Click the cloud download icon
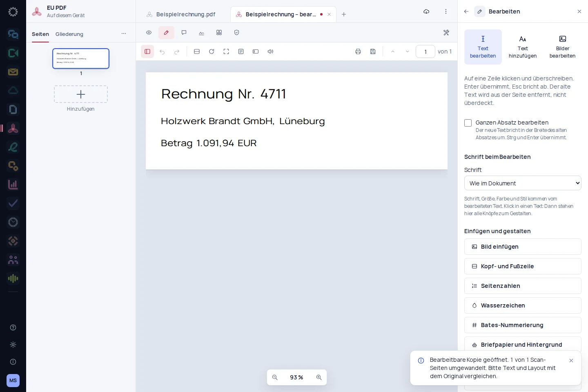The width and height of the screenshot is (588, 392). point(426,11)
